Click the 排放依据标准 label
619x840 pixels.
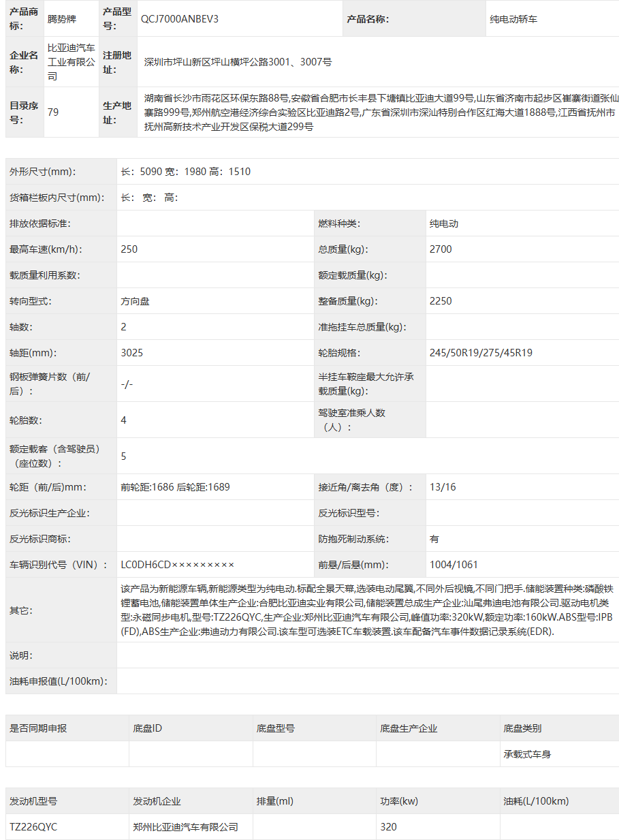coord(40,223)
